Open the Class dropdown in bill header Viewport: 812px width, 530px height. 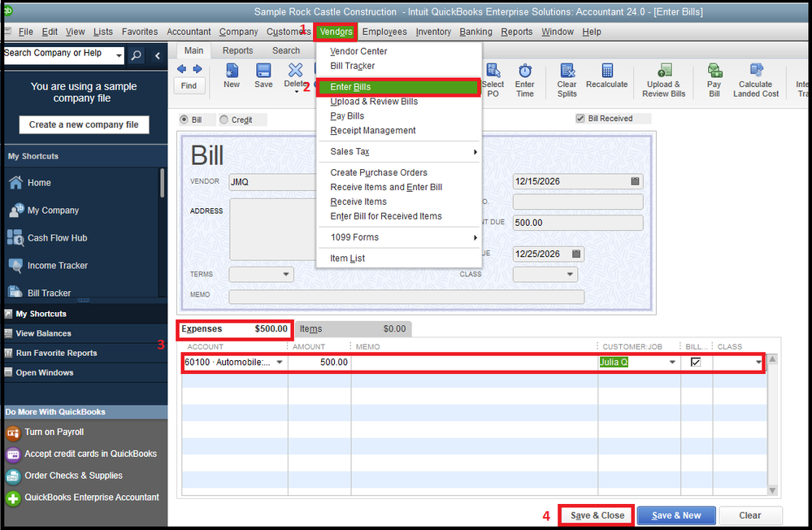tap(570, 274)
